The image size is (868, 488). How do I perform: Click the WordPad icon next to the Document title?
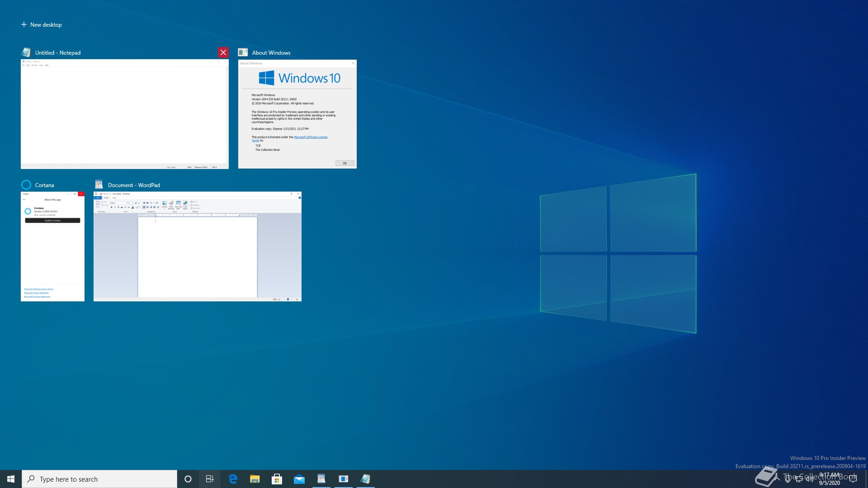[99, 184]
